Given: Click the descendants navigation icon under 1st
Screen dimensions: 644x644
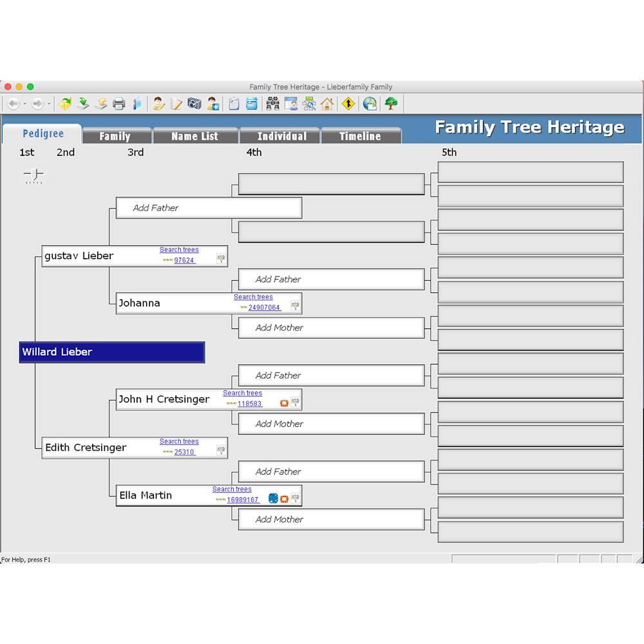Looking at the screenshot, I should coord(33,176).
